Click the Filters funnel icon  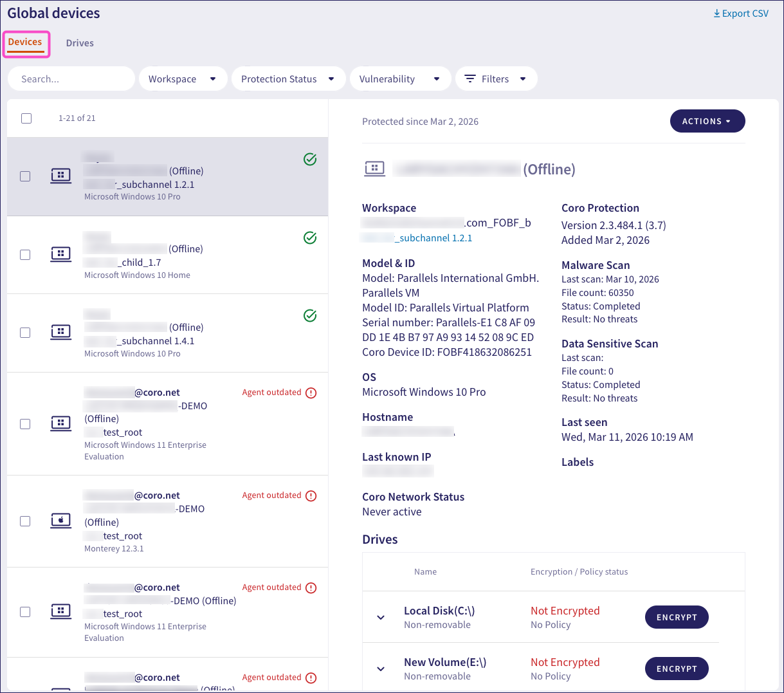pyautogui.click(x=470, y=79)
